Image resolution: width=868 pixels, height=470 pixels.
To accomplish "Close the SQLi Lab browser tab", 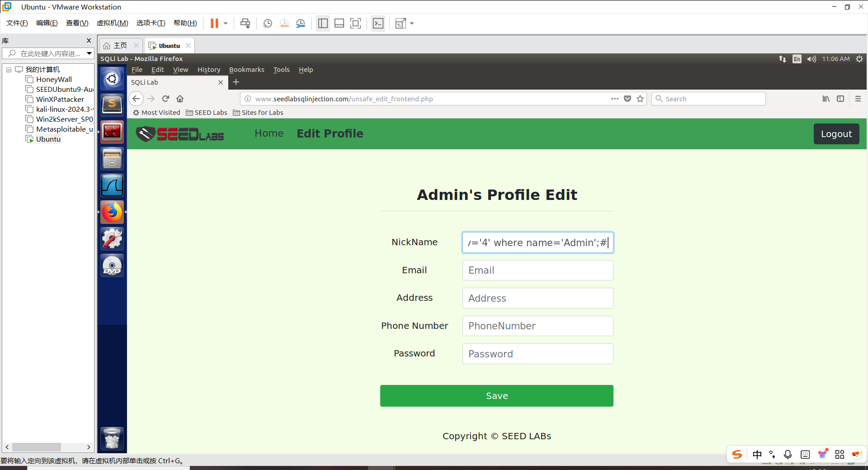I will (221, 82).
